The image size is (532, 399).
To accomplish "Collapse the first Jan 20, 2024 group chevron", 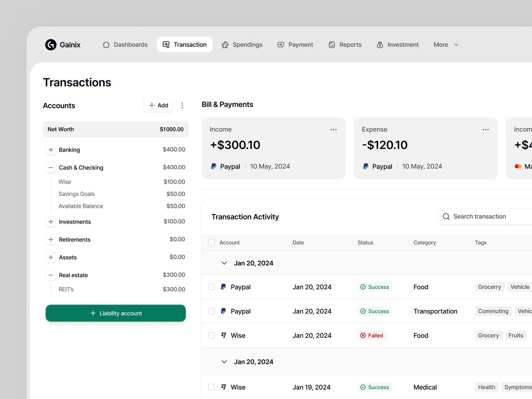I will click(224, 263).
